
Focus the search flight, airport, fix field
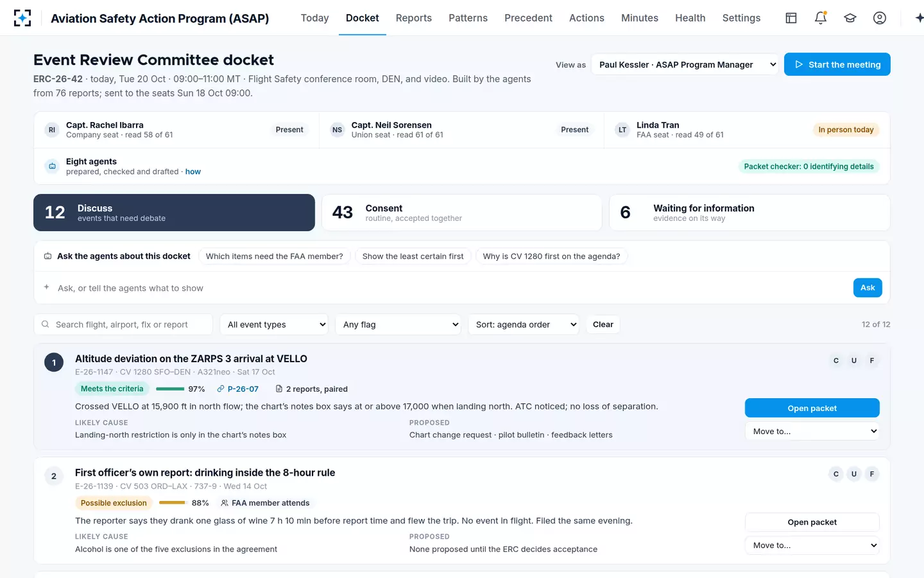123,324
